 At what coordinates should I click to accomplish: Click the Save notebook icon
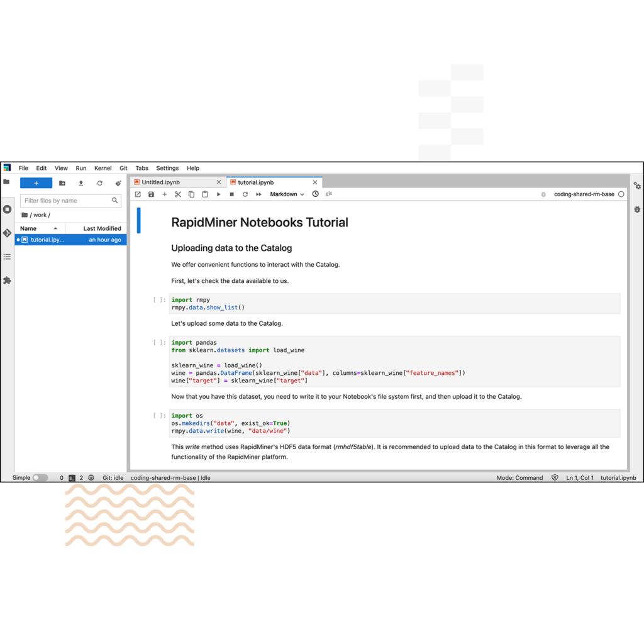[151, 194]
